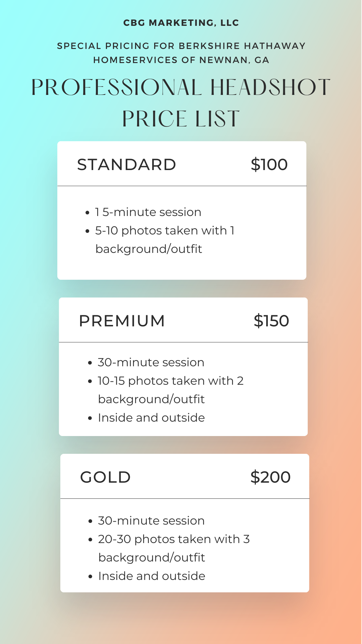362x644 pixels.
Task: Select the Premium package name
Action: click(x=122, y=321)
